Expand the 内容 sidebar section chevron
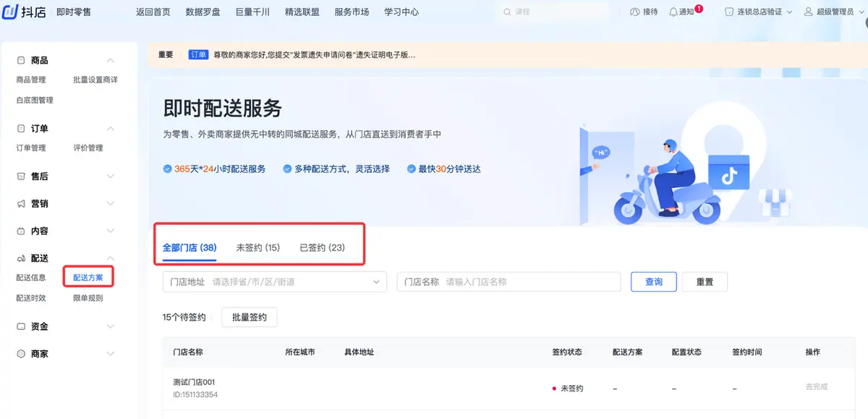Image resolution: width=868 pixels, height=419 pixels. 111,232
